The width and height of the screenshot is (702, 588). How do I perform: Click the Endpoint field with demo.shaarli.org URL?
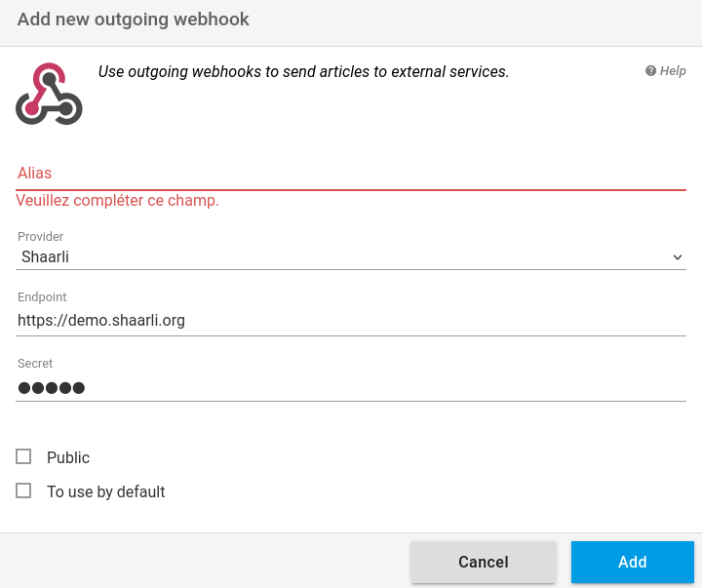pyautogui.click(x=351, y=321)
